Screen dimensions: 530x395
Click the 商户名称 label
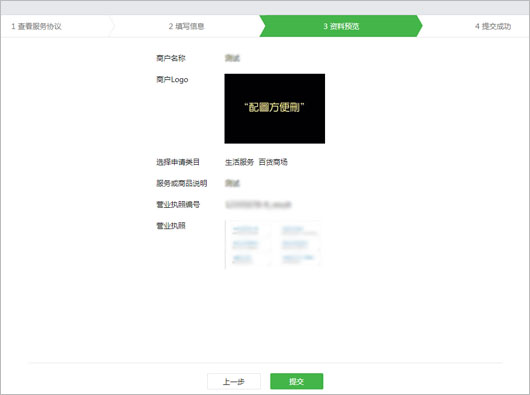pos(171,58)
